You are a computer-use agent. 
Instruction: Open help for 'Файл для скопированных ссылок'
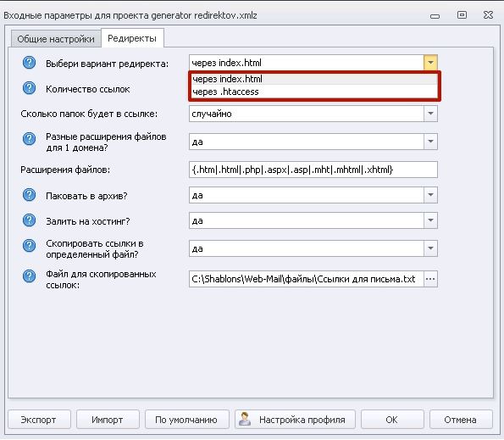(x=30, y=276)
